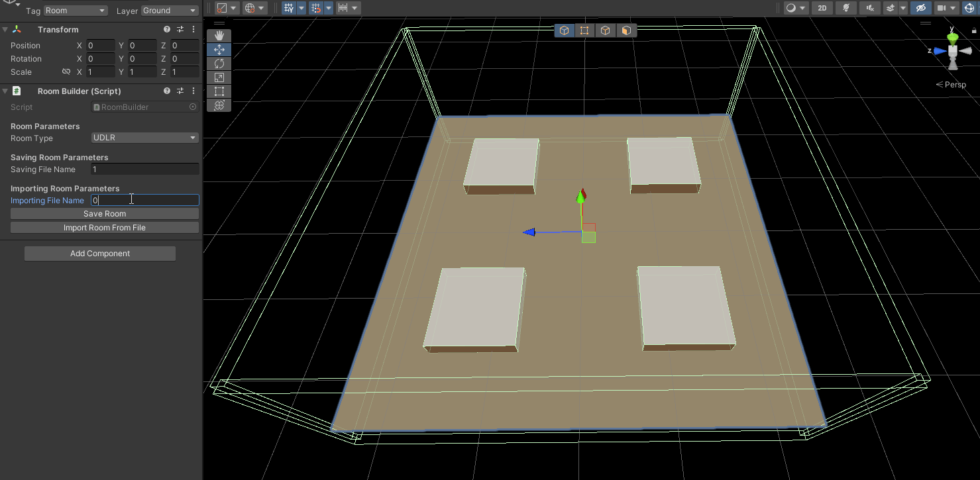This screenshot has height=480, width=980.
Task: Click the Transform component axes icon
Action: [17, 30]
